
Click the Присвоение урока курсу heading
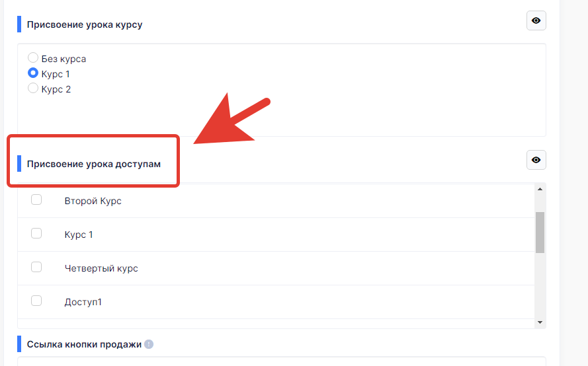(x=85, y=24)
